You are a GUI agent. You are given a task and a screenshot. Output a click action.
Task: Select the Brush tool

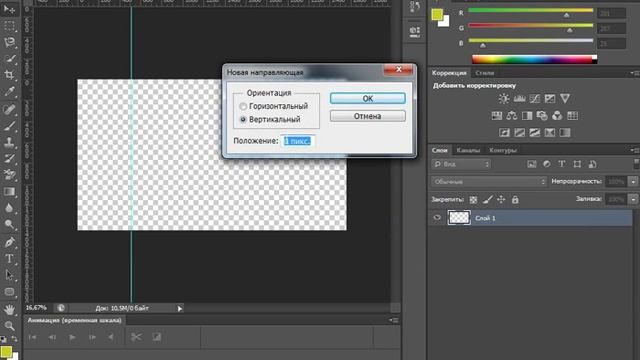point(9,126)
